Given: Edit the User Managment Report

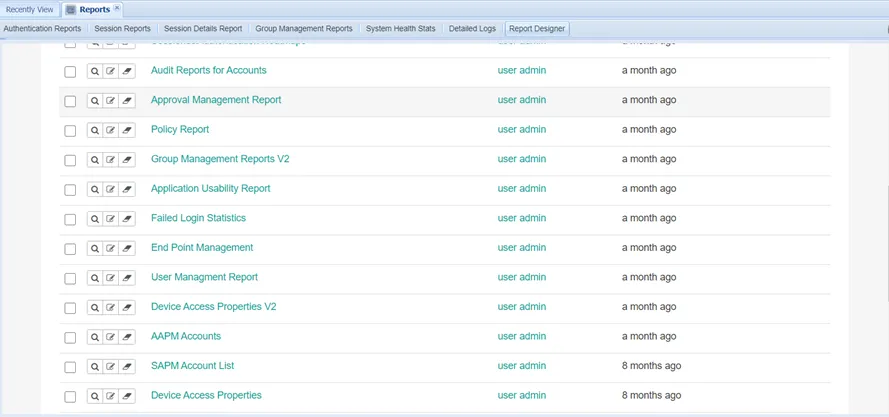Looking at the screenshot, I should (111, 278).
